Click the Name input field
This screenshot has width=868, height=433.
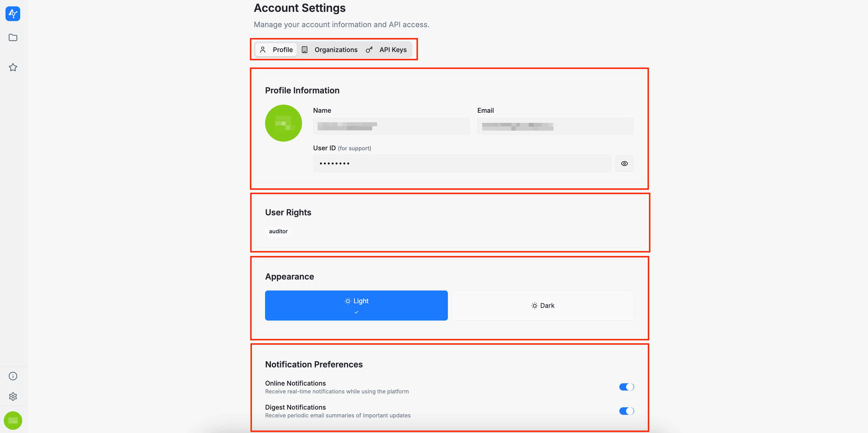[x=391, y=126]
